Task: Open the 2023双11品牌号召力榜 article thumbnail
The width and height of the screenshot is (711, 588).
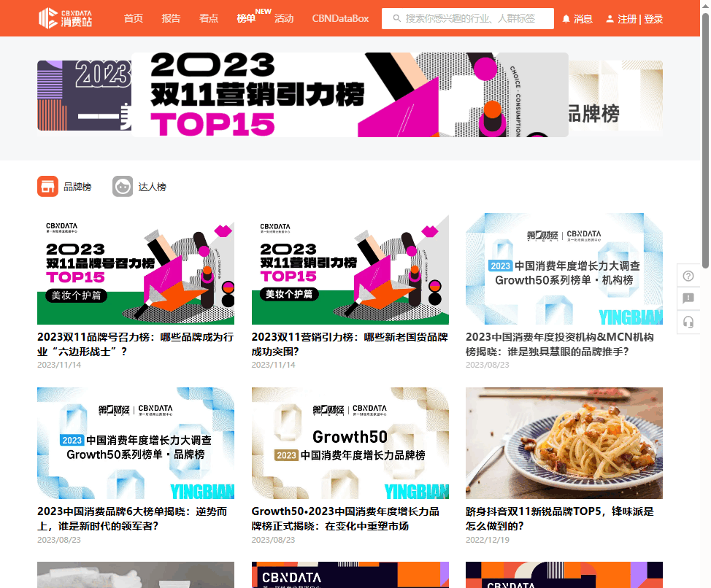Action: [x=136, y=268]
